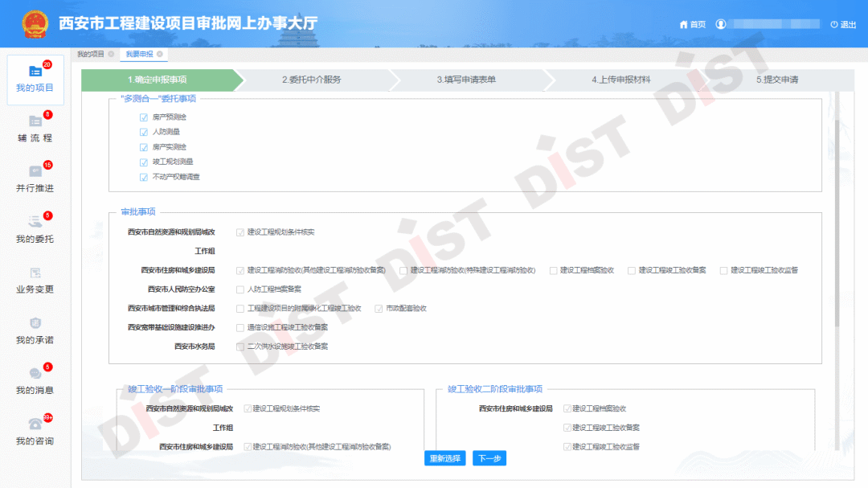Enable the 通信设施工程竣工验收备案 checkbox
Screen dimensions: 868x488
240,328
